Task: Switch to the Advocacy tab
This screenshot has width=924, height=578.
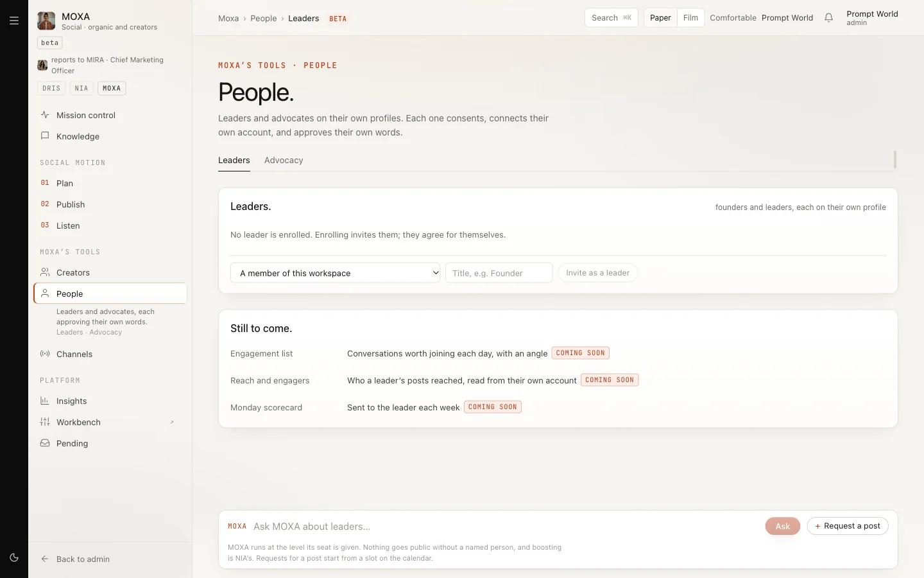Action: [284, 161]
